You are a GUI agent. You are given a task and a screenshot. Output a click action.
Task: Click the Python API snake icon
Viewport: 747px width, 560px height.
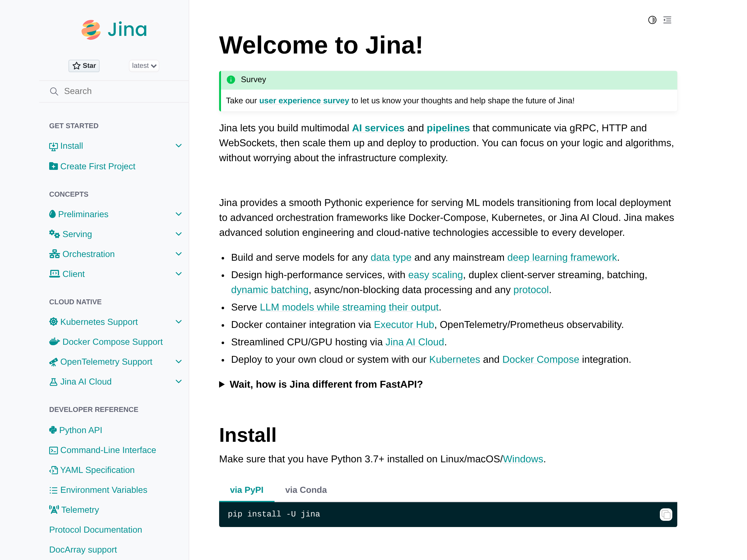pos(53,430)
